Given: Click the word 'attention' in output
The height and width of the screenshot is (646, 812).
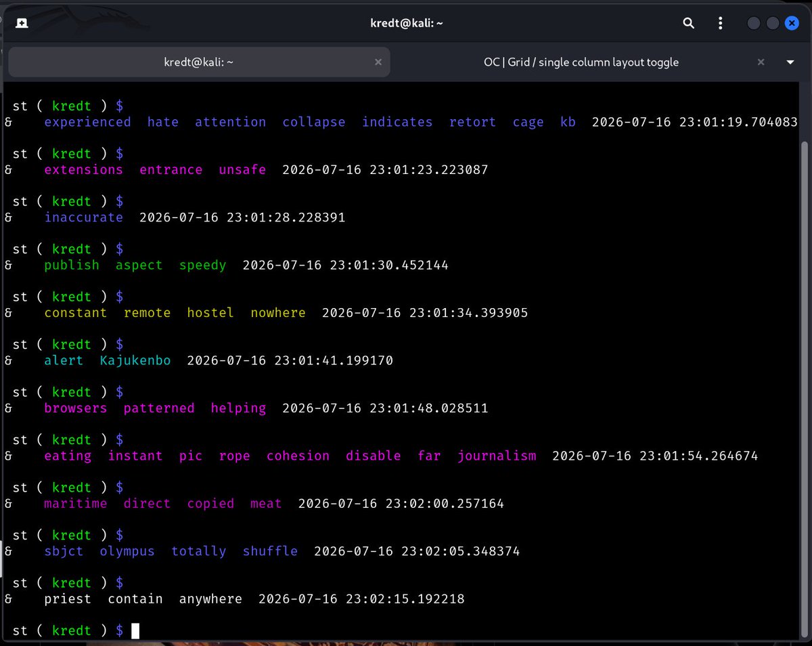Looking at the screenshot, I should pyautogui.click(x=230, y=123).
